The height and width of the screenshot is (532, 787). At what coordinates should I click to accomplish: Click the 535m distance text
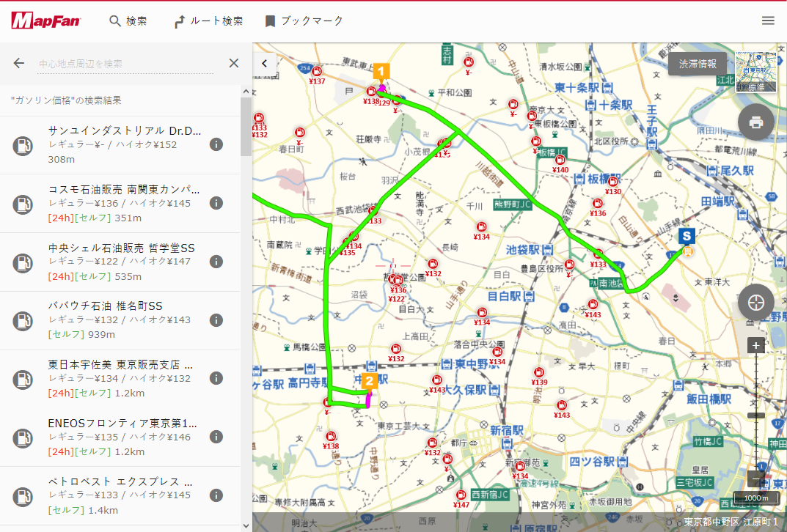click(x=128, y=277)
